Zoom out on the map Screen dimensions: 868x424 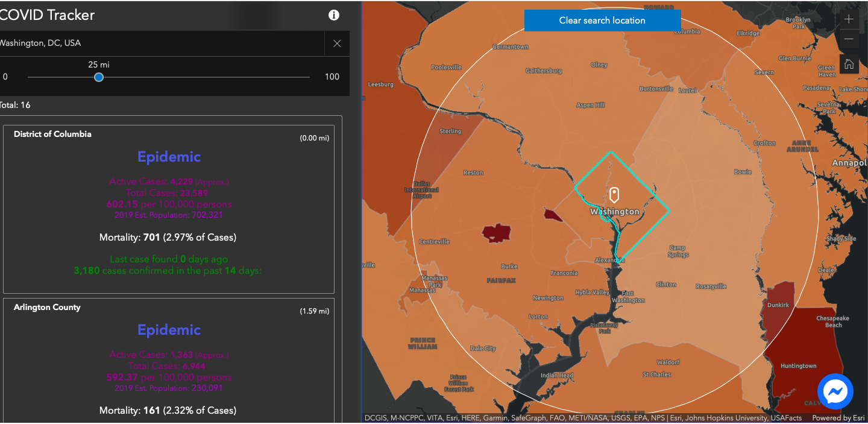tap(849, 39)
